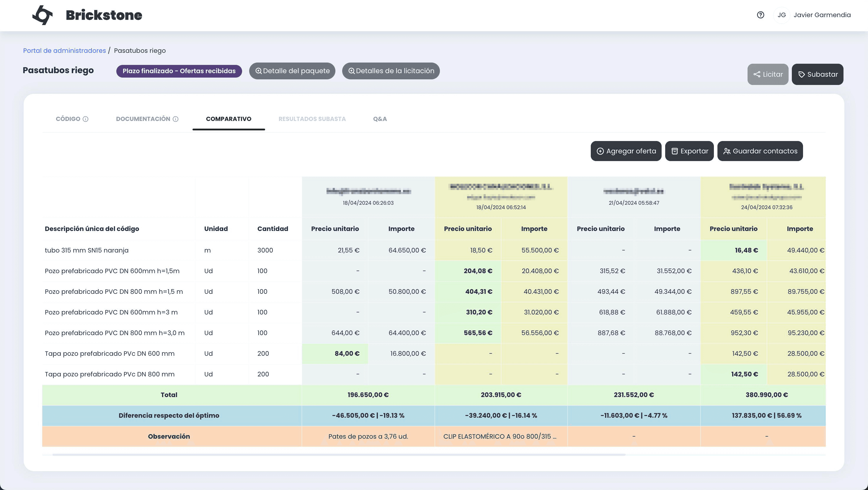Viewport: 868px width, 490px height.
Task: Click the CLIP ELASTOMÉRICO truncated observation cell
Action: tap(500, 436)
